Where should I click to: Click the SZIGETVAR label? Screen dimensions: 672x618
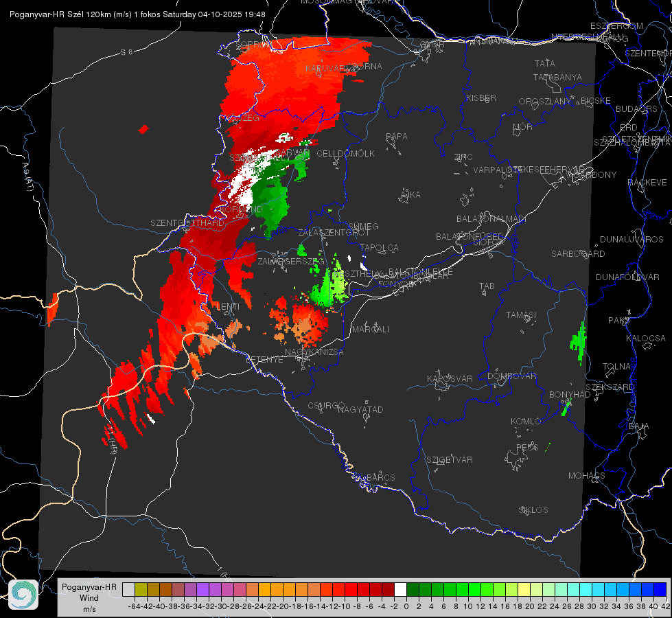point(449,460)
